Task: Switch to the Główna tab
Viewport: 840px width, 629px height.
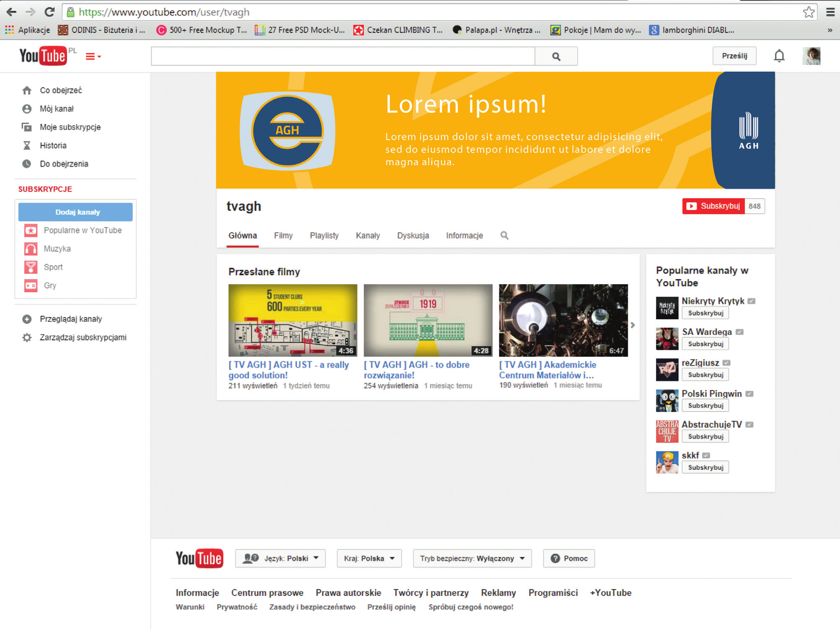Action: point(242,236)
